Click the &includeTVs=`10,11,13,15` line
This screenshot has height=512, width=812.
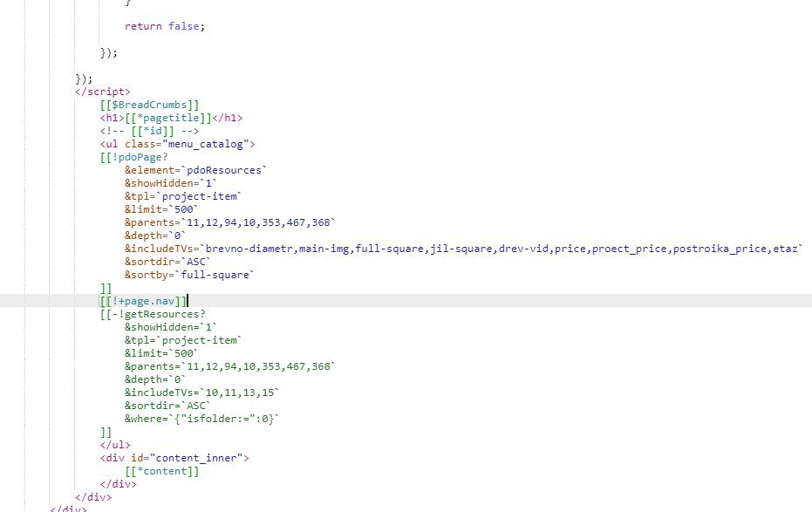202,393
